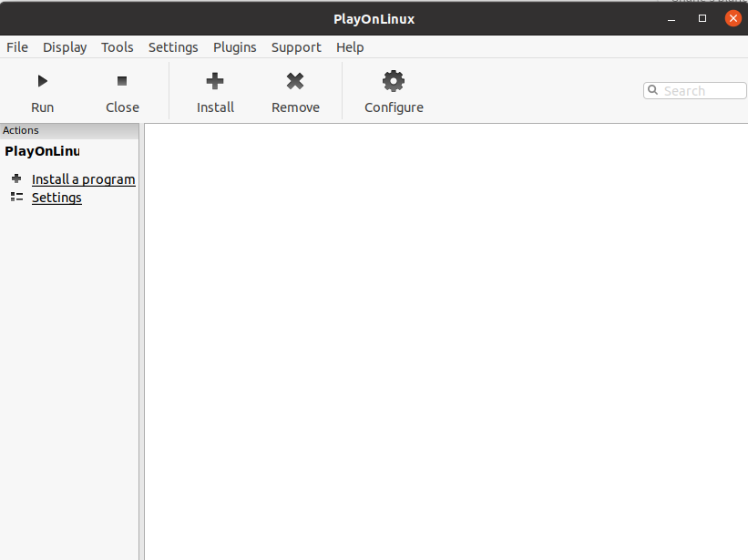Close the PlayOnLinux window
Viewport: 748px width, 560px height.
click(x=733, y=18)
